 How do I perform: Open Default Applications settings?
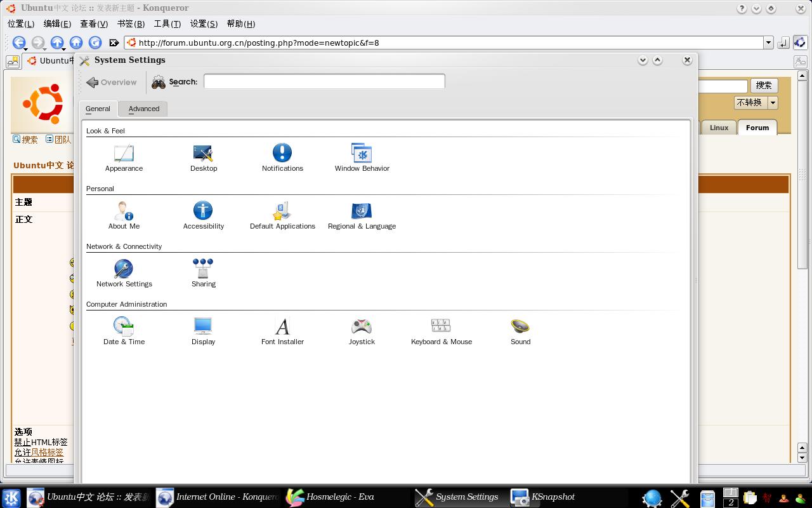[x=282, y=216]
